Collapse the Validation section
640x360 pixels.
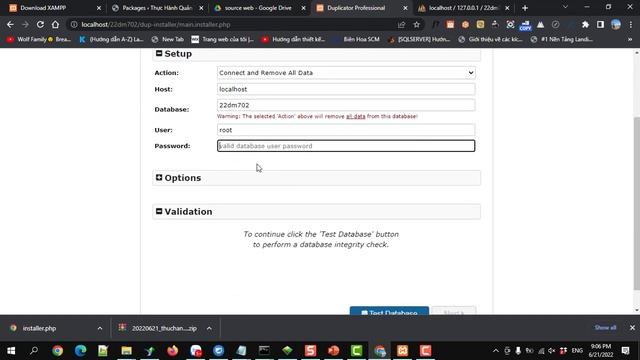pyautogui.click(x=159, y=211)
